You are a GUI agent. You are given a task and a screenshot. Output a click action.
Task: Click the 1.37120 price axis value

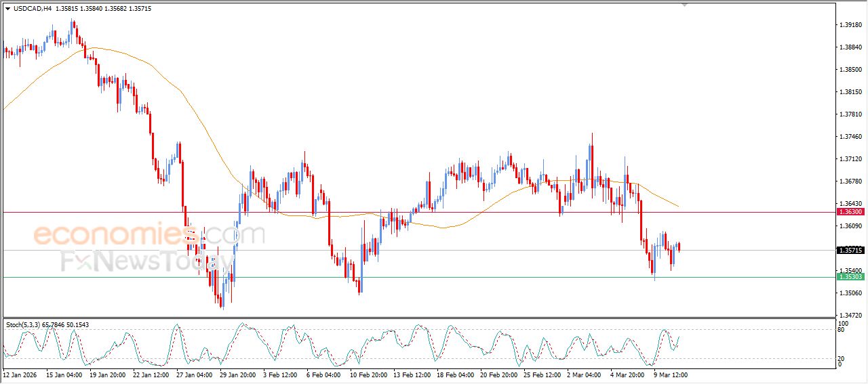(850, 159)
